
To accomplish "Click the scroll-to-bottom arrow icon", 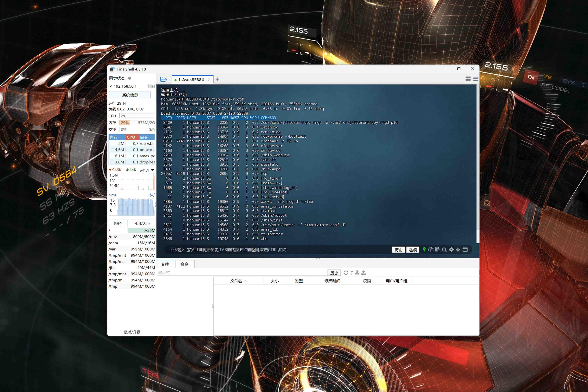I will click(x=458, y=249).
